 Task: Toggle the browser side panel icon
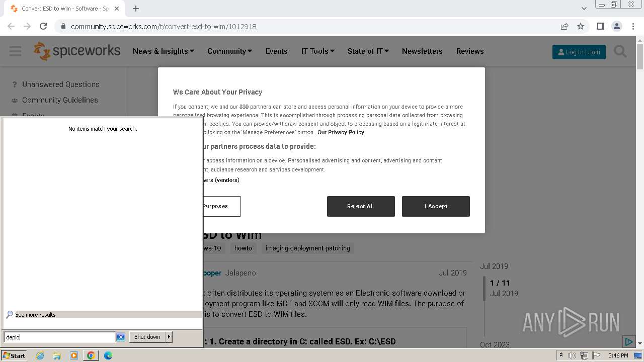600,26
